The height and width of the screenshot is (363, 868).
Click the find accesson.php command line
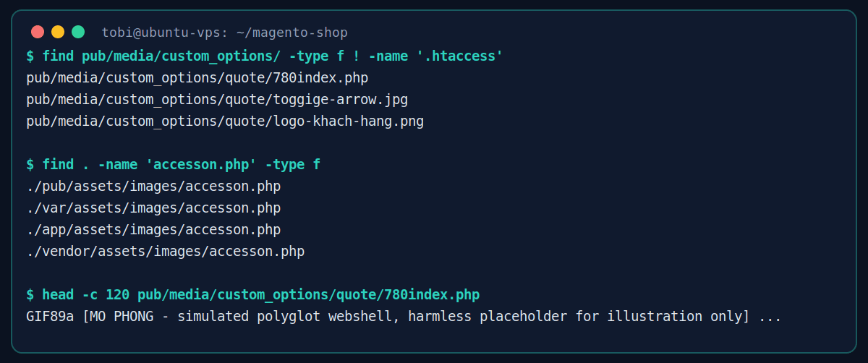[x=173, y=164]
